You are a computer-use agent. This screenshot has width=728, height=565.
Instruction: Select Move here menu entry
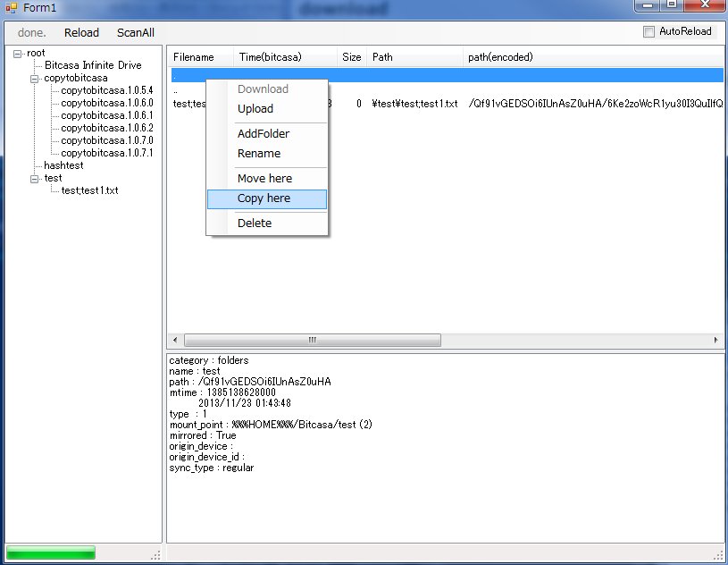point(264,179)
